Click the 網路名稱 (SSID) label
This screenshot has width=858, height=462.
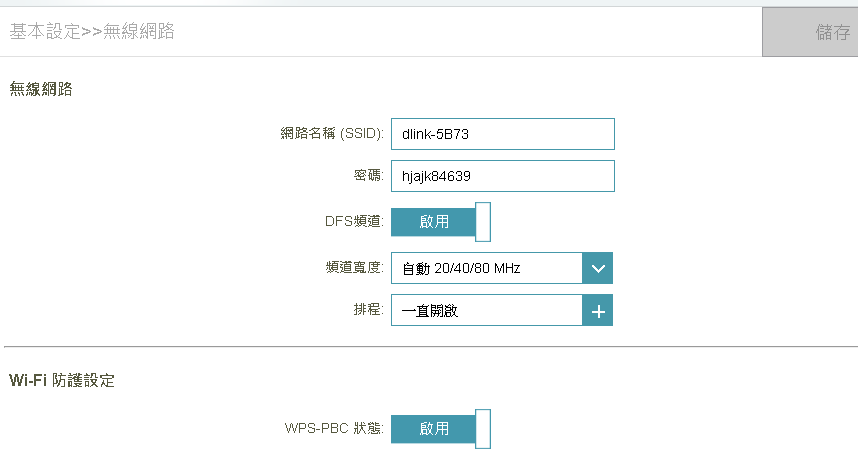click(x=332, y=134)
